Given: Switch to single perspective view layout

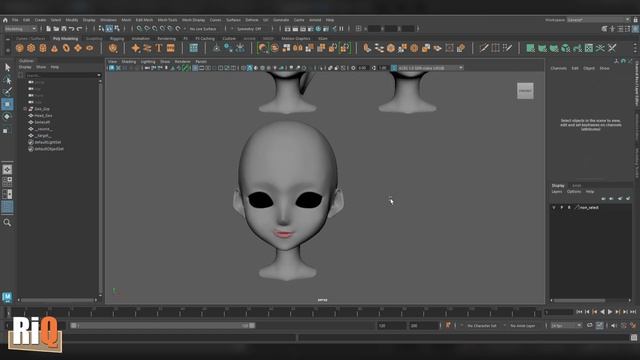Looking at the screenshot, I should 7,169.
